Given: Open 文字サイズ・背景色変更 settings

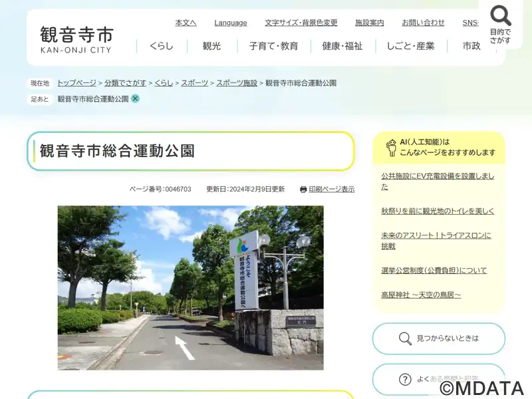Looking at the screenshot, I should (x=301, y=23).
